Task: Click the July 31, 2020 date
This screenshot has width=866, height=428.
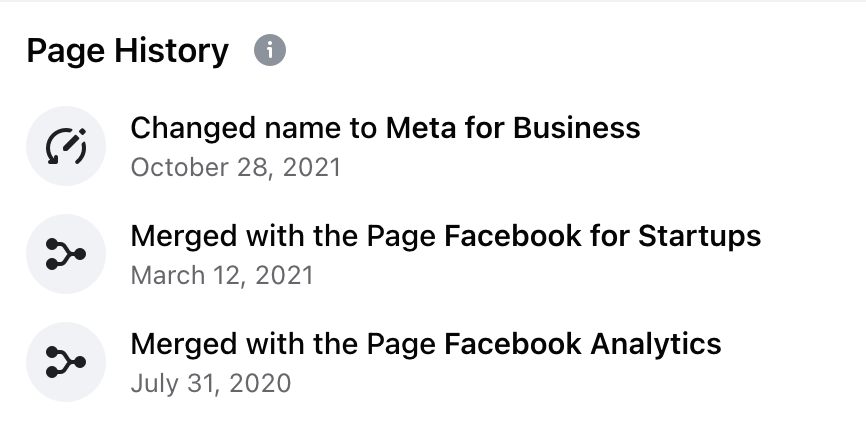Action: (210, 383)
